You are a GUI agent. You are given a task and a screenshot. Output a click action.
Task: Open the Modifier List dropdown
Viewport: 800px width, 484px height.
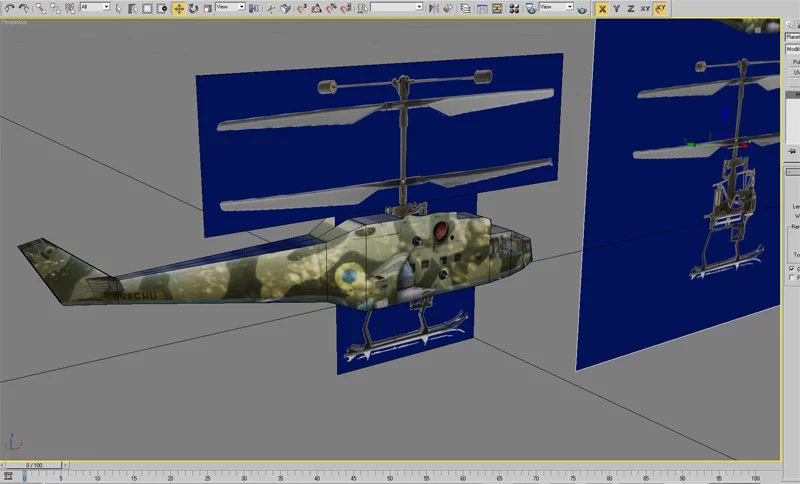pyautogui.click(x=792, y=48)
